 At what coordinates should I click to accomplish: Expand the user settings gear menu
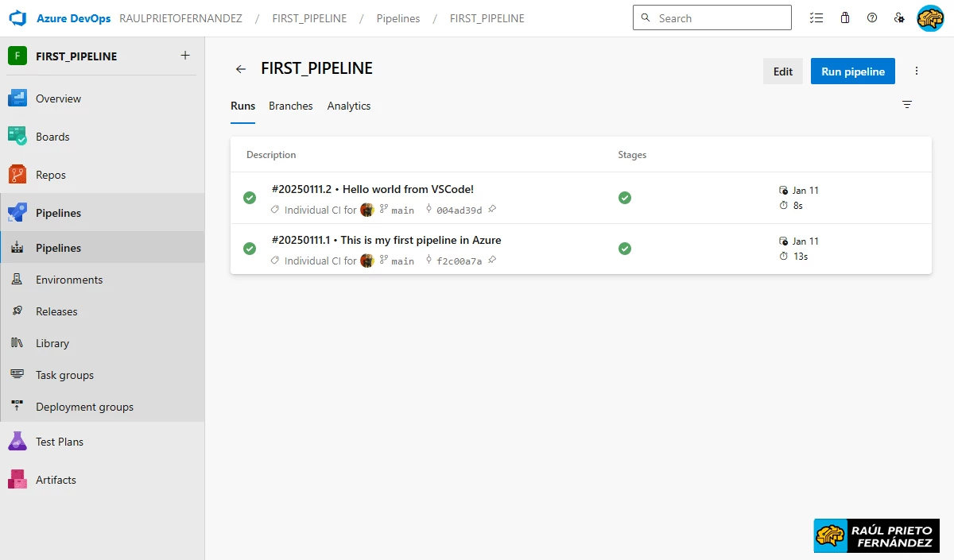click(x=899, y=17)
